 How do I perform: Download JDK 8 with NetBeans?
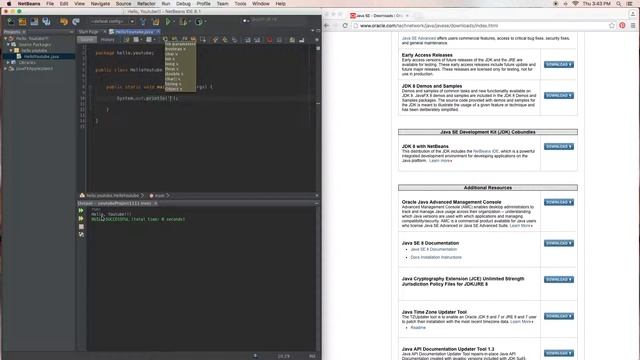pos(559,147)
